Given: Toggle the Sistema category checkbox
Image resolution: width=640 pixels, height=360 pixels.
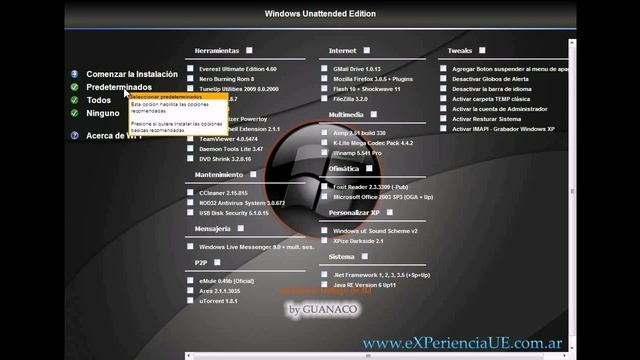Looking at the screenshot, I should 364,256.
